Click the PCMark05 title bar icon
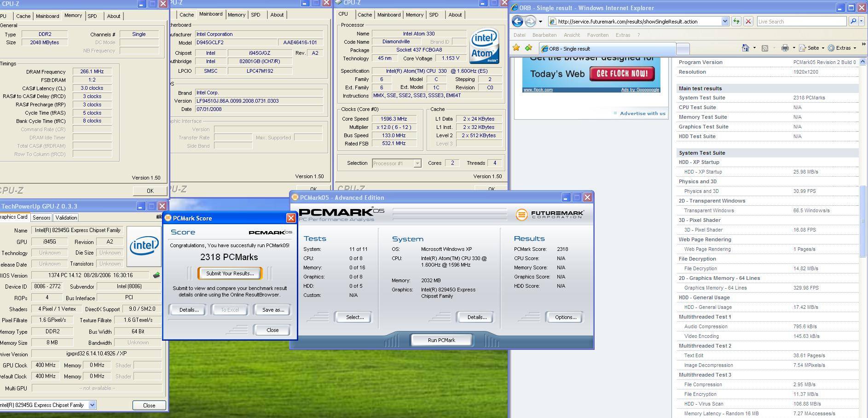 [x=295, y=197]
